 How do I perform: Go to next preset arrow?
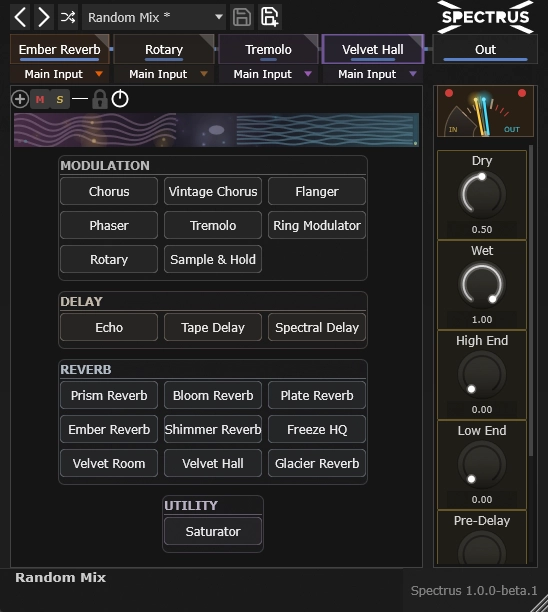pyautogui.click(x=44, y=17)
